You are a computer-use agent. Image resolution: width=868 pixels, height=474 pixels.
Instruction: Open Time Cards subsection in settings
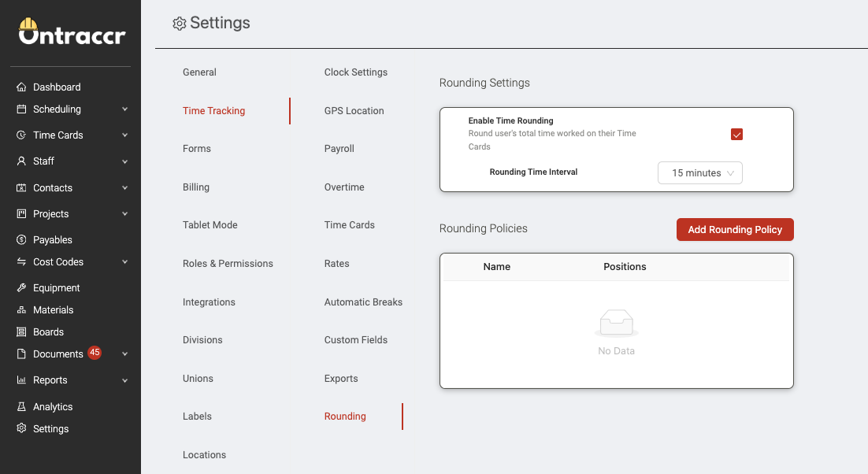[x=349, y=224]
